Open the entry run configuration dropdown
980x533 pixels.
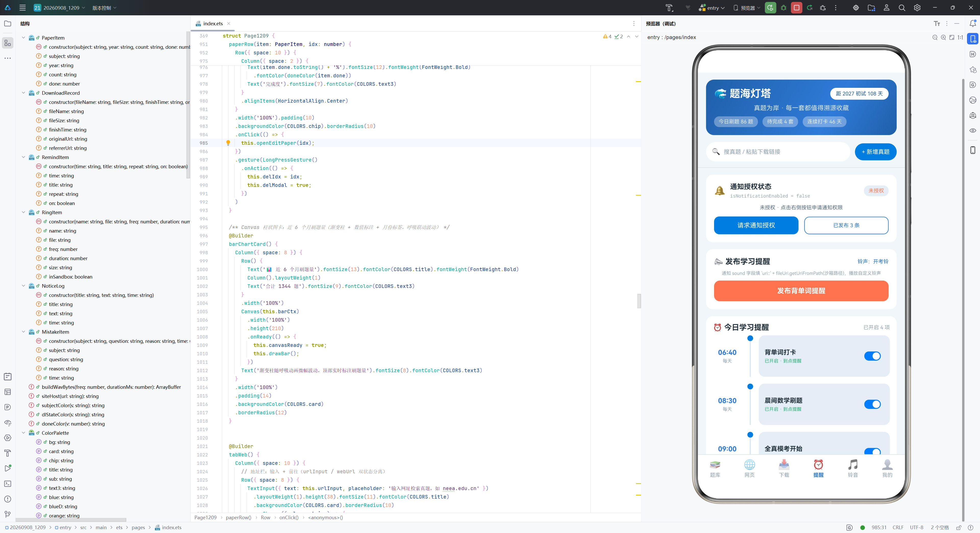click(712, 8)
